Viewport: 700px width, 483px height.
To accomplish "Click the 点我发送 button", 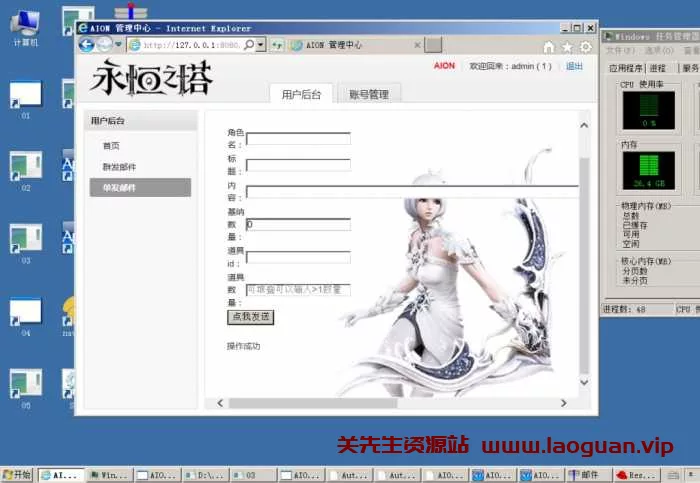I will (x=250, y=317).
